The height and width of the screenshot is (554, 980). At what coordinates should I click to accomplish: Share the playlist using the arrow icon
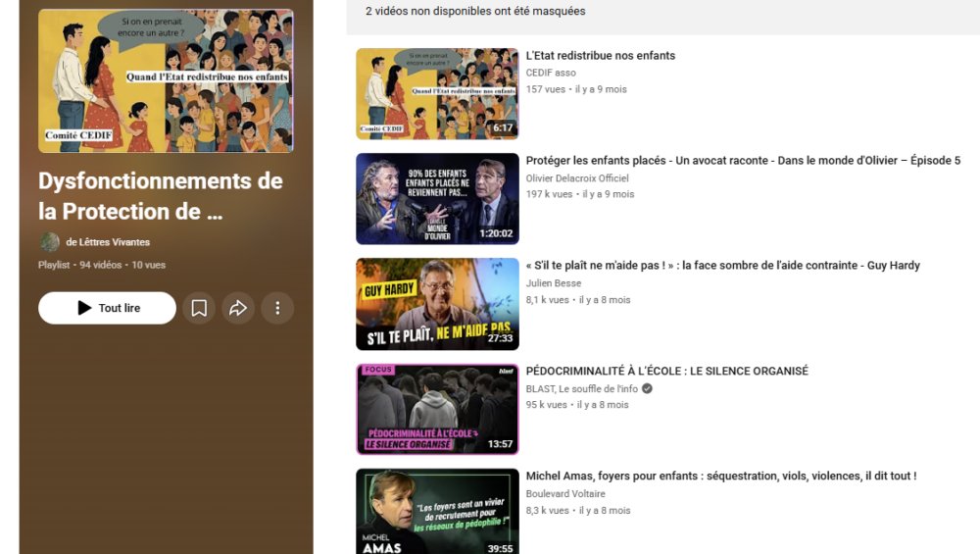(238, 308)
